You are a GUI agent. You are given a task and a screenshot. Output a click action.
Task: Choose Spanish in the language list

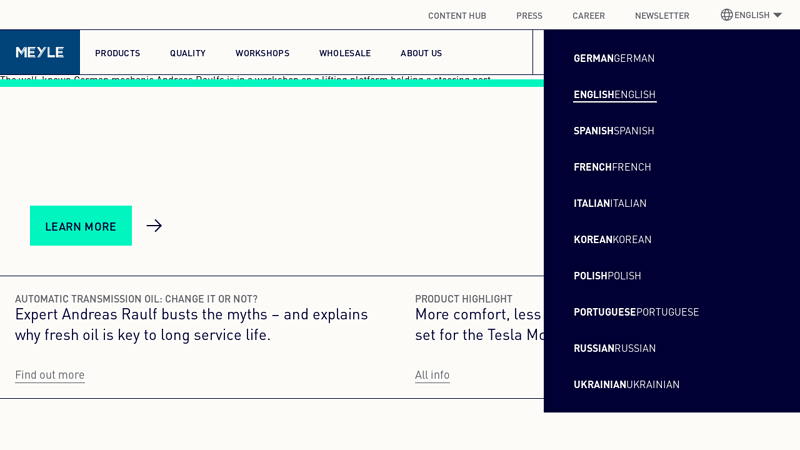[x=614, y=130]
